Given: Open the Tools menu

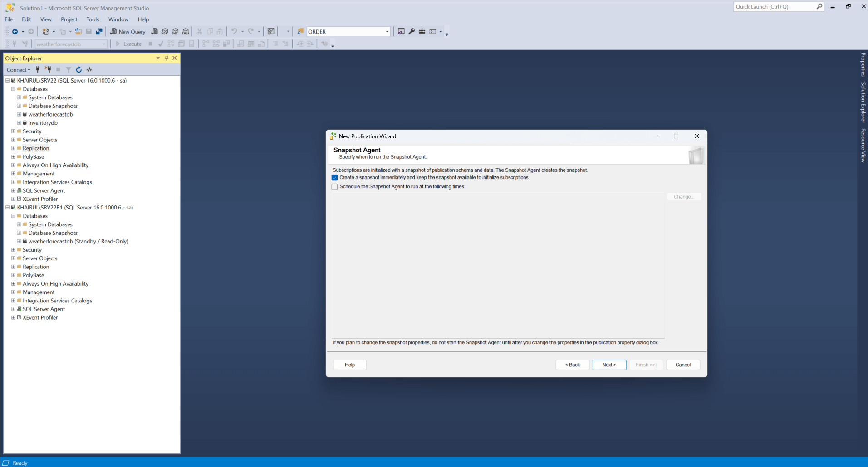Looking at the screenshot, I should 93,19.
